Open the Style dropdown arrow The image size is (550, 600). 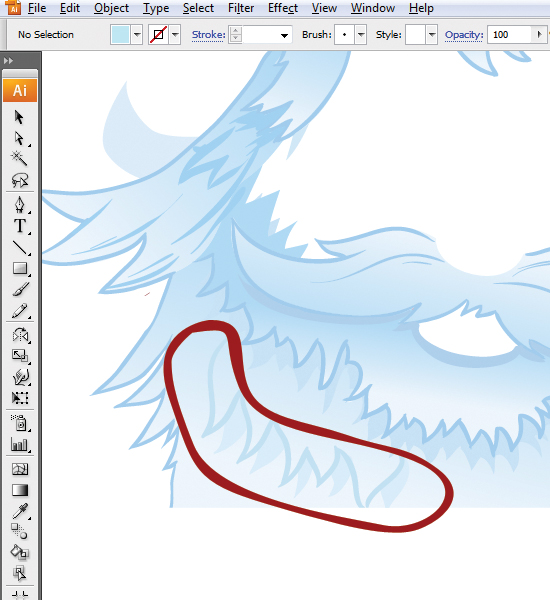tap(432, 35)
